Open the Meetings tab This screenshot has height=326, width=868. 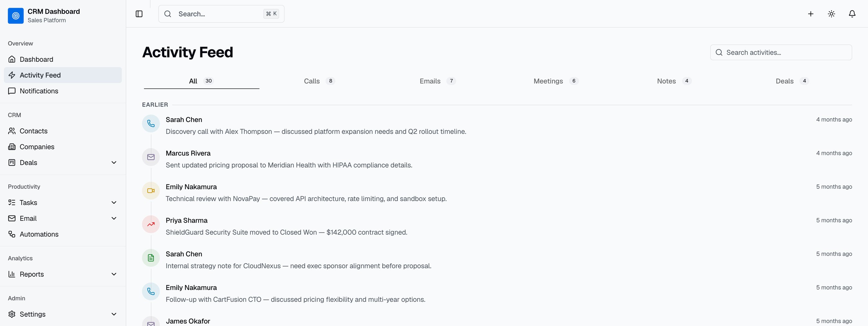556,81
